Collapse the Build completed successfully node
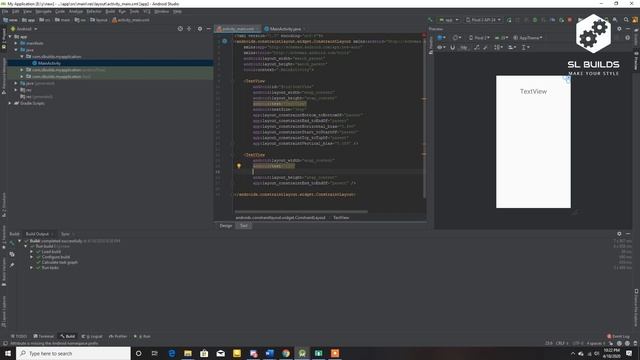640x360 pixels. (20, 241)
